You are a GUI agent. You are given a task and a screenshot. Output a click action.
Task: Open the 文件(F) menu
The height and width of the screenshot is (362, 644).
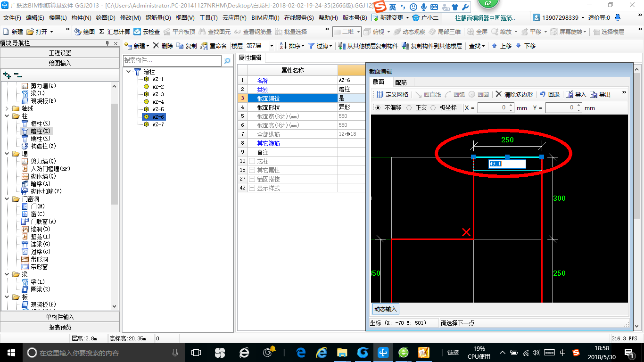pyautogui.click(x=12, y=18)
